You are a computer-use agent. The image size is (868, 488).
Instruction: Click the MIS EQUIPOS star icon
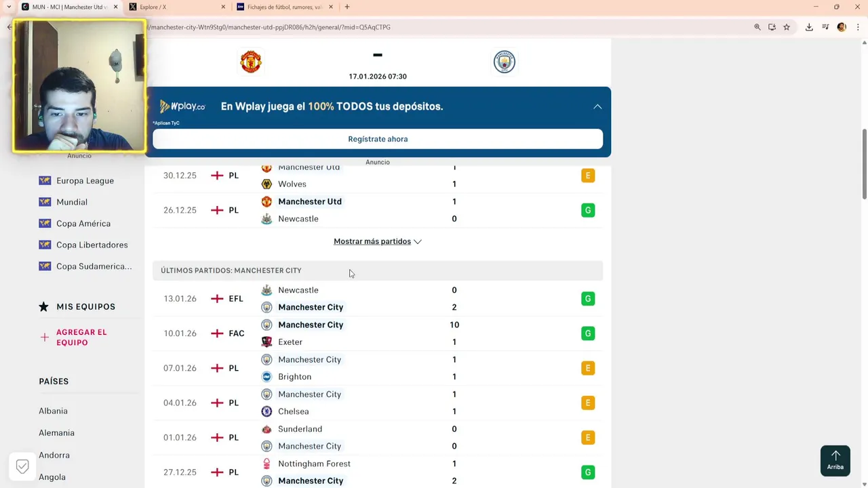click(44, 307)
